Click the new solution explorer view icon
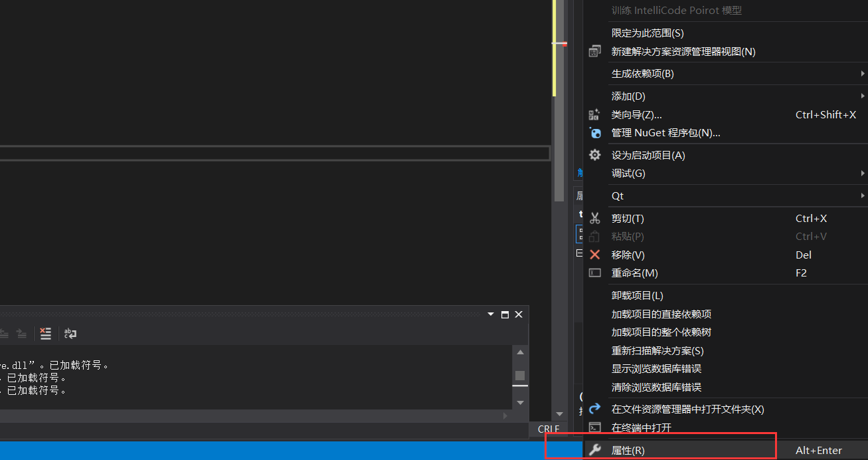This screenshot has height=460, width=868. coord(595,52)
